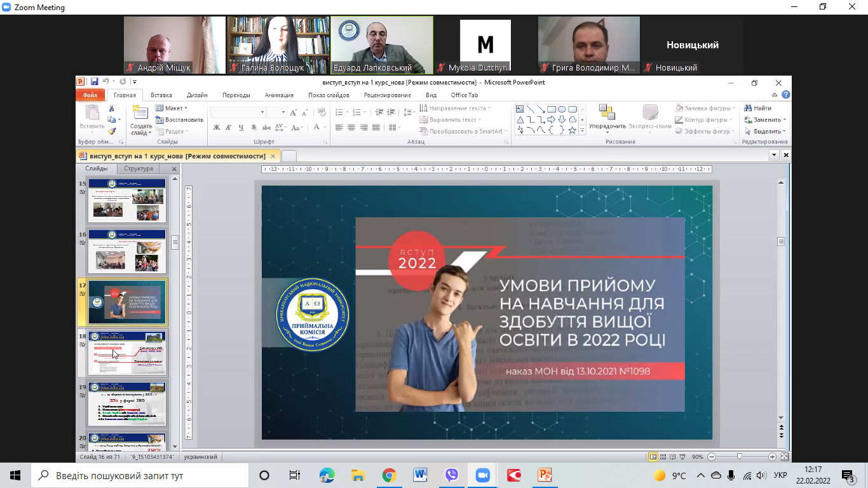Click the zoom slider handle in status bar
The height and width of the screenshot is (488, 868).
[739, 457]
